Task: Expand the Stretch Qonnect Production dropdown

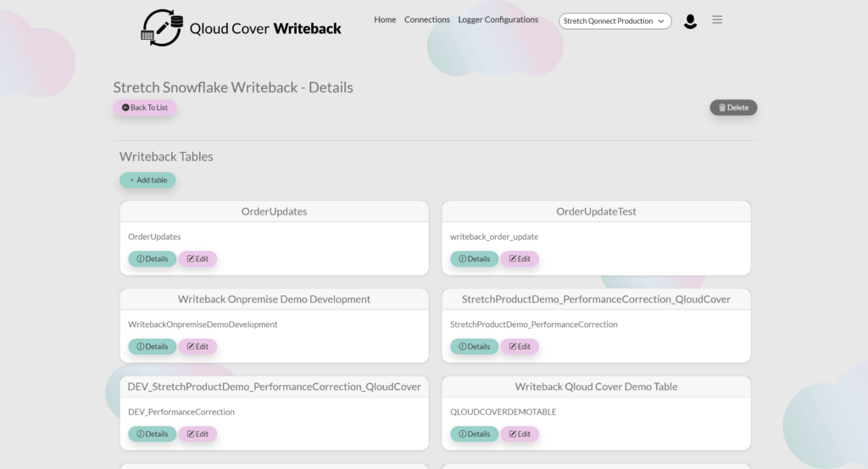Action: point(615,21)
